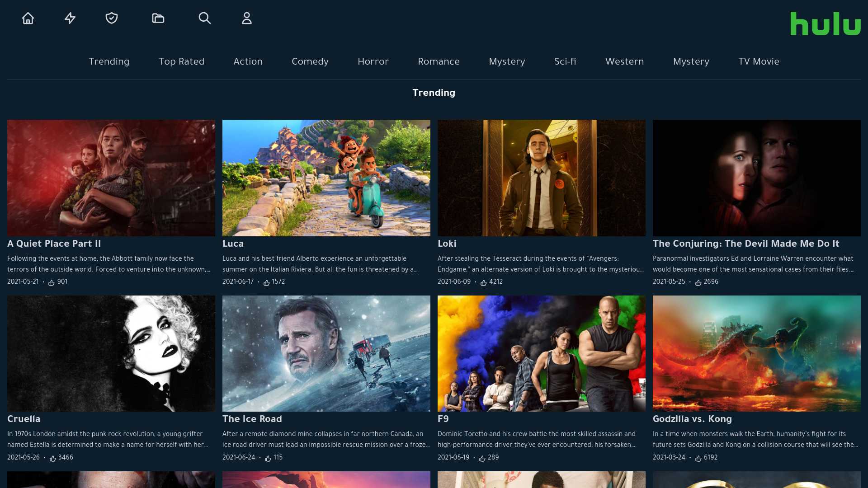This screenshot has width=868, height=488.
Task: Click thumbs-up icon under Luca
Action: click(x=267, y=283)
